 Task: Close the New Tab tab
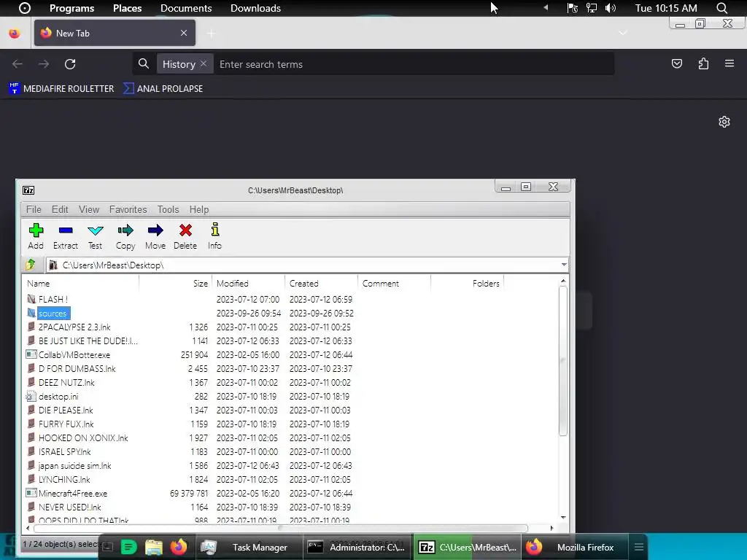[x=184, y=33]
